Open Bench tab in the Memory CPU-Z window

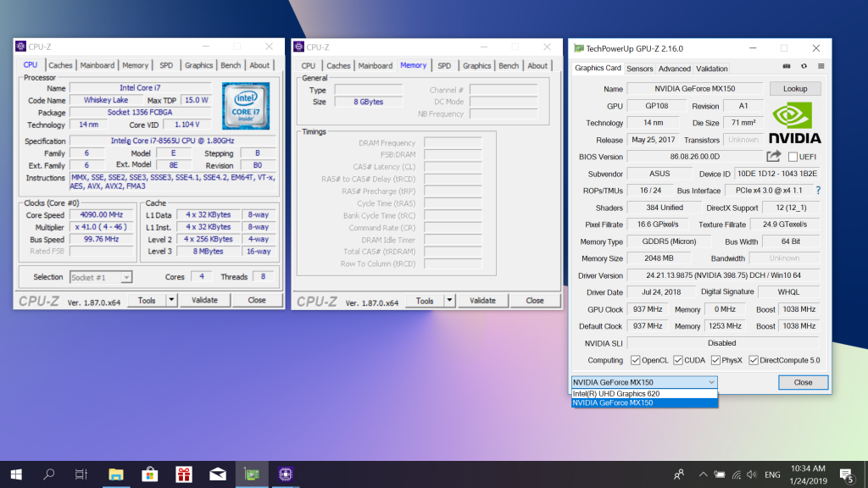coord(509,66)
